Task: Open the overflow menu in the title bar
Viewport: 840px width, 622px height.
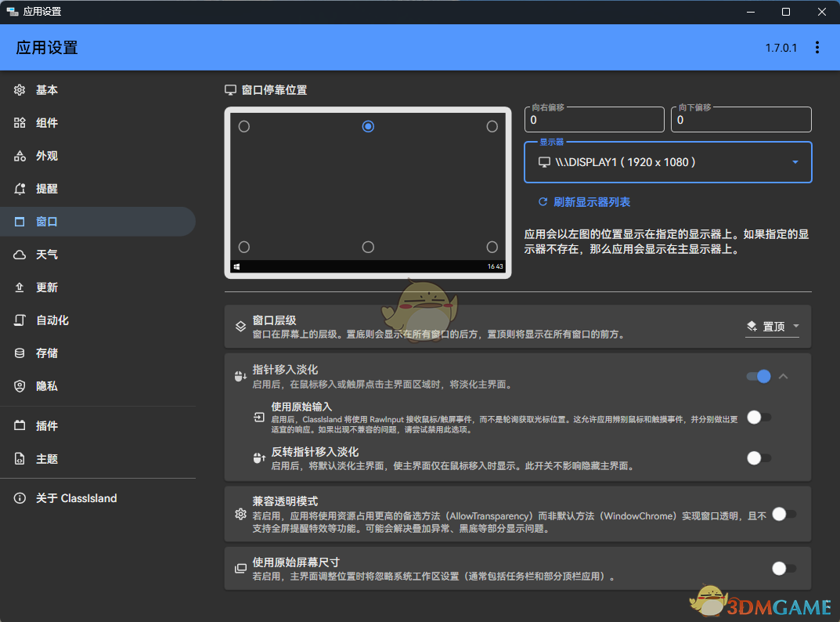Action: (817, 48)
